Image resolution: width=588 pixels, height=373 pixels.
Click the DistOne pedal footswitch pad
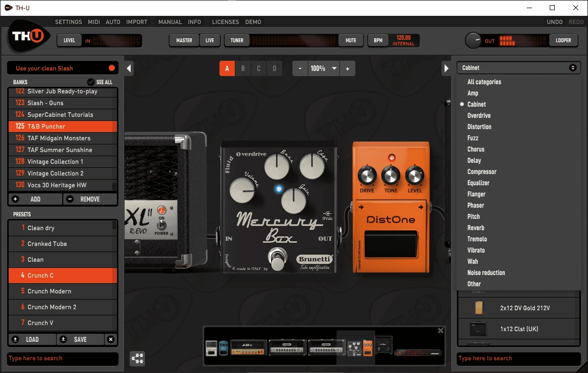[x=391, y=244]
